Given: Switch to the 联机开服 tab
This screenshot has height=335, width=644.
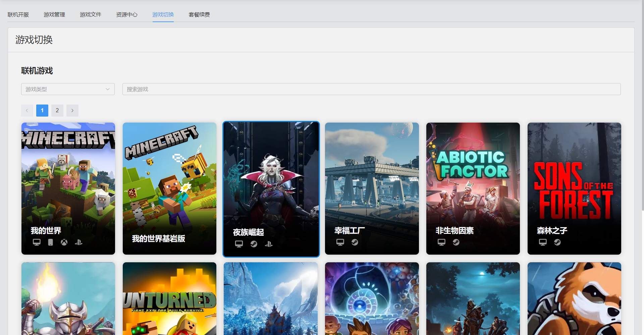Looking at the screenshot, I should (18, 15).
